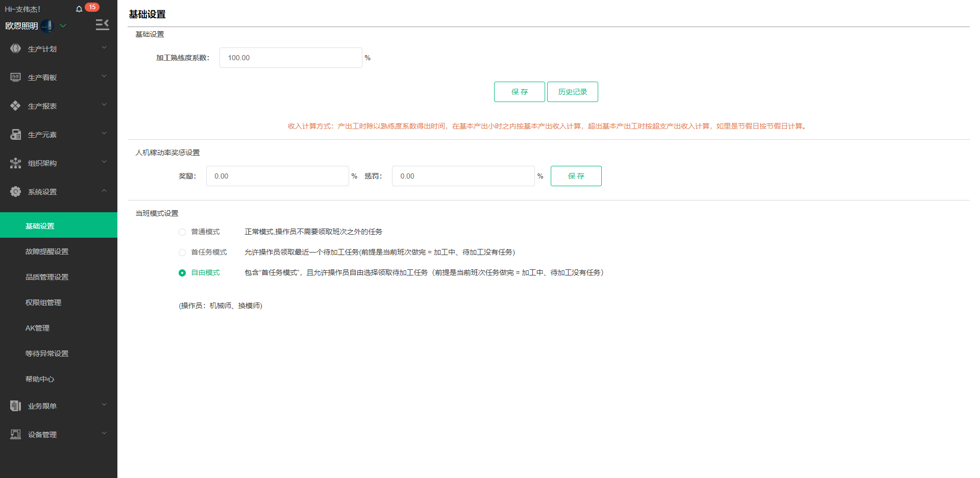Go to 权限组管理 menu item
Screen dimensions: 980x478
pos(43,303)
